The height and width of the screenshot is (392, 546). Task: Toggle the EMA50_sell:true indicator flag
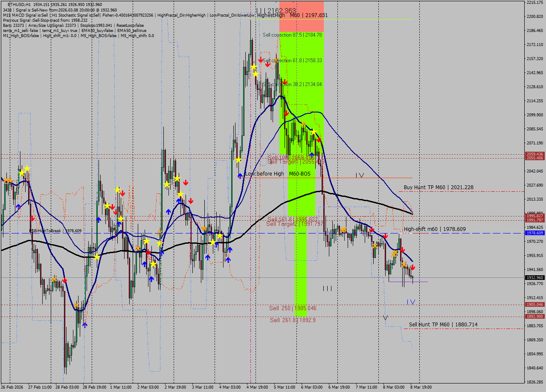click(131, 31)
